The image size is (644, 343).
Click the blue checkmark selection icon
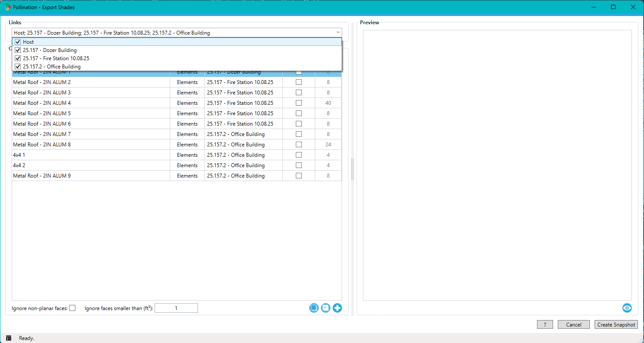coord(326,308)
